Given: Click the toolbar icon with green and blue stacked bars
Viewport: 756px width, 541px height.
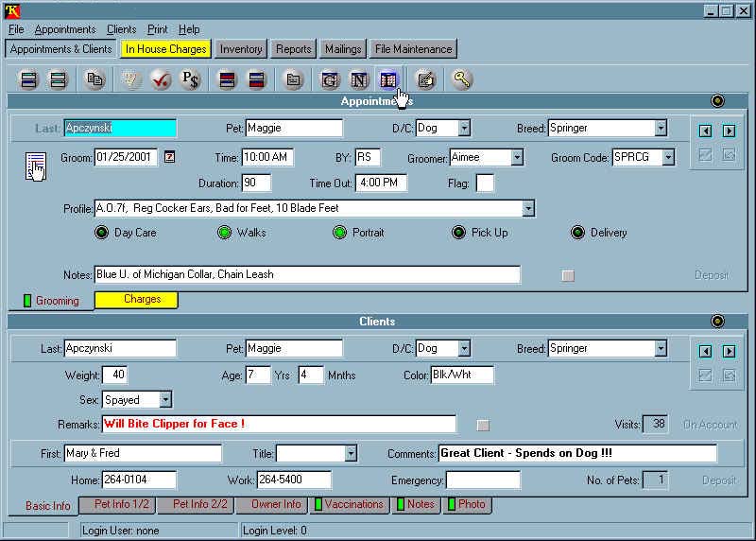Looking at the screenshot, I should coord(29,79).
